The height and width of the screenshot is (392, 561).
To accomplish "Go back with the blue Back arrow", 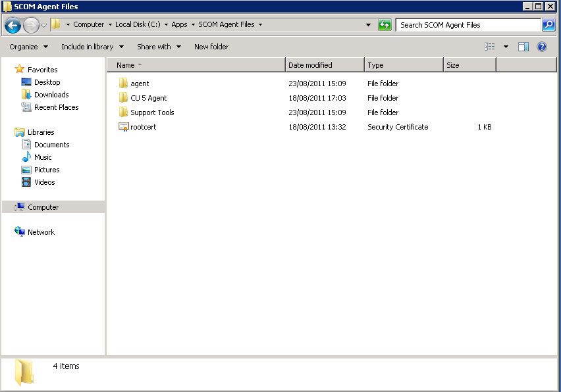I will pyautogui.click(x=13, y=26).
